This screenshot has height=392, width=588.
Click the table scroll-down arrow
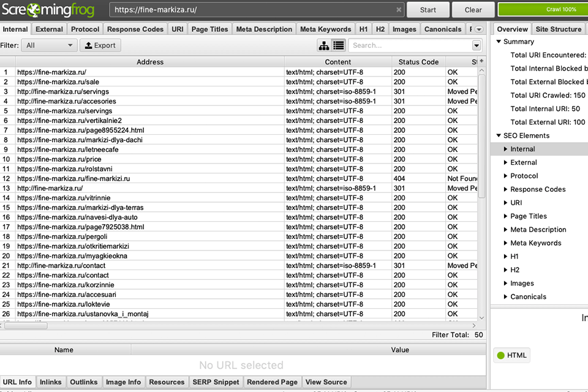point(482,318)
